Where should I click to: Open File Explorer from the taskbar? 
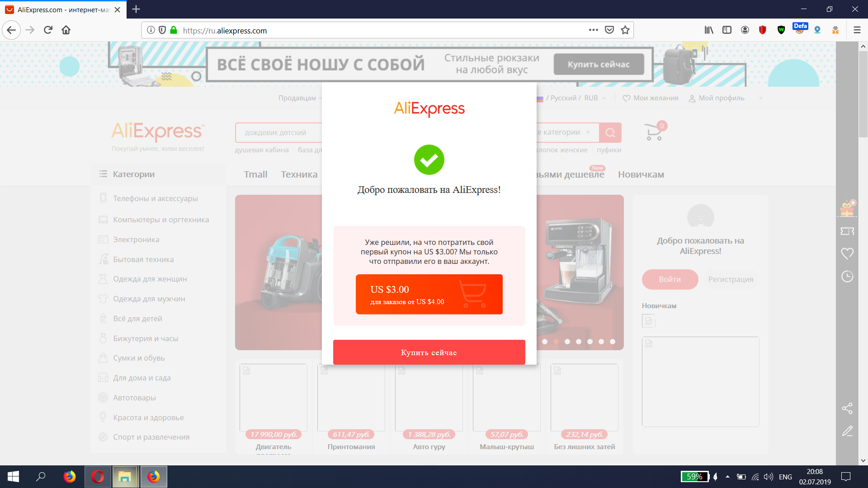[125, 477]
